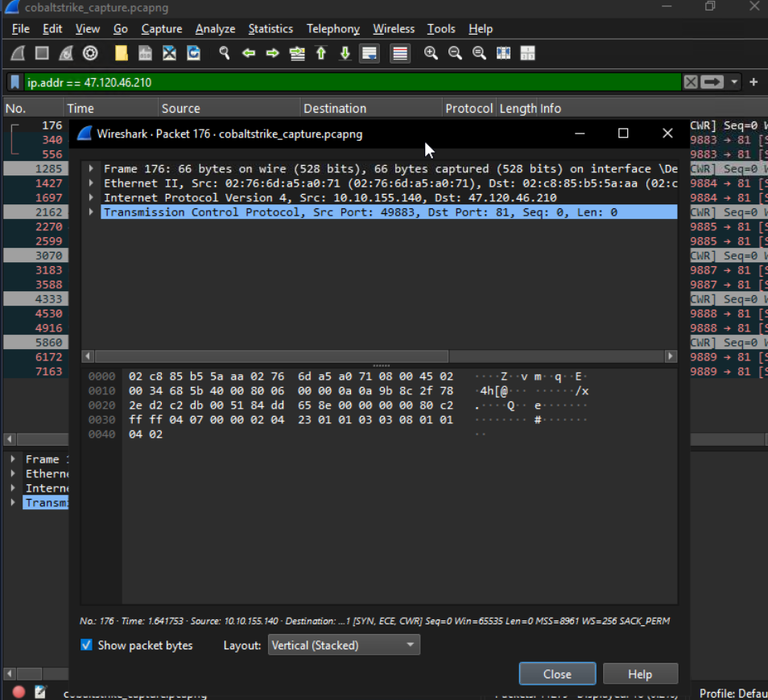The image size is (768, 700).
Task: Go back to the previous packet arrow
Action: pyautogui.click(x=249, y=53)
